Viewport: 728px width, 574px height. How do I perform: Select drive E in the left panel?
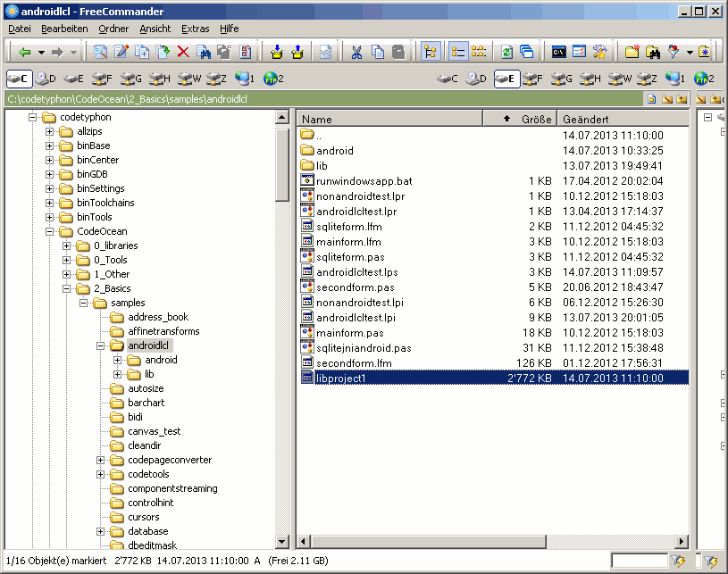coord(74,79)
